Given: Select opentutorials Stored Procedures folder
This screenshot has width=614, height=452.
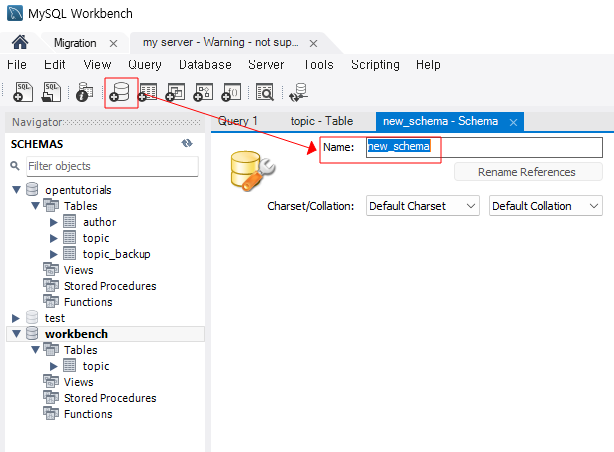Looking at the screenshot, I should point(110,286).
